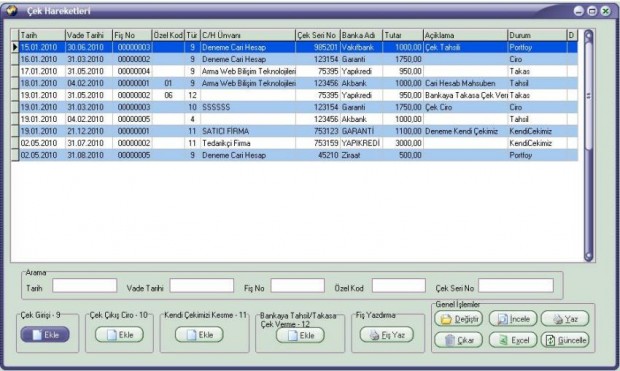Screen dimensions: 620x371
Task: Click the Banka Adı column header
Action: pos(361,35)
